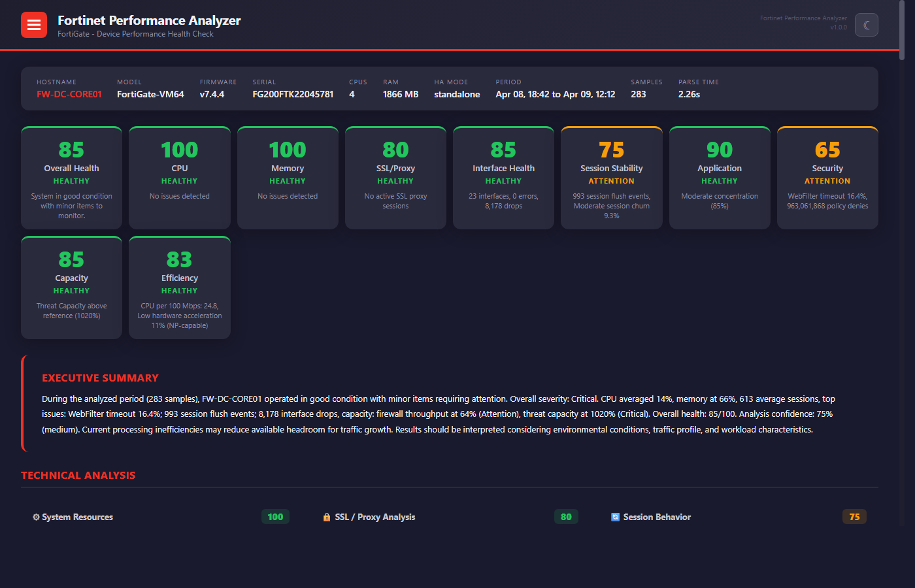Click the hostname FW-DC-CORE01
The image size is (915, 588).
(69, 94)
